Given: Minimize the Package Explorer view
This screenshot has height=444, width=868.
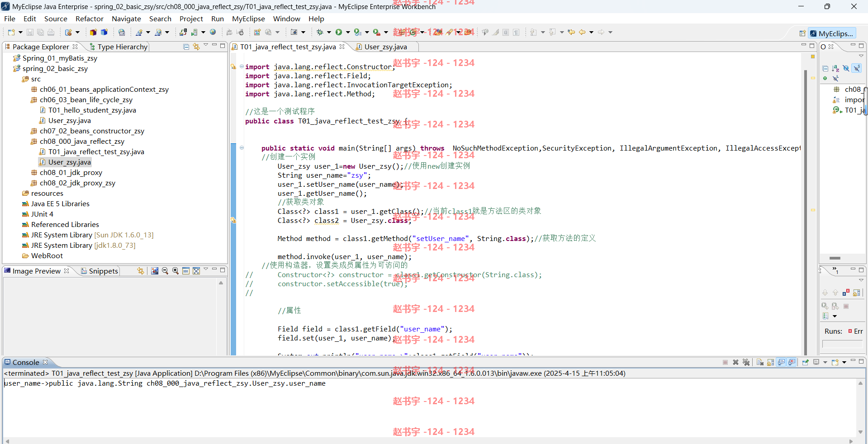Looking at the screenshot, I should click(x=215, y=46).
